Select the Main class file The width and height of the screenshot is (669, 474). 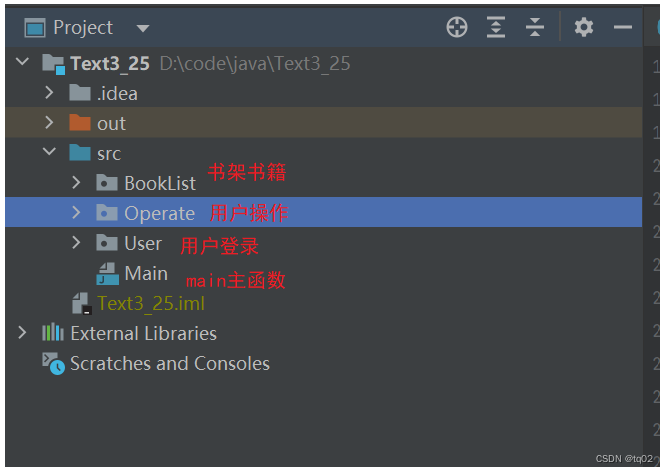point(146,273)
